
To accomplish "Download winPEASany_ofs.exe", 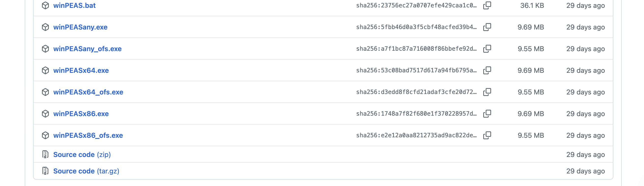I will [88, 49].
